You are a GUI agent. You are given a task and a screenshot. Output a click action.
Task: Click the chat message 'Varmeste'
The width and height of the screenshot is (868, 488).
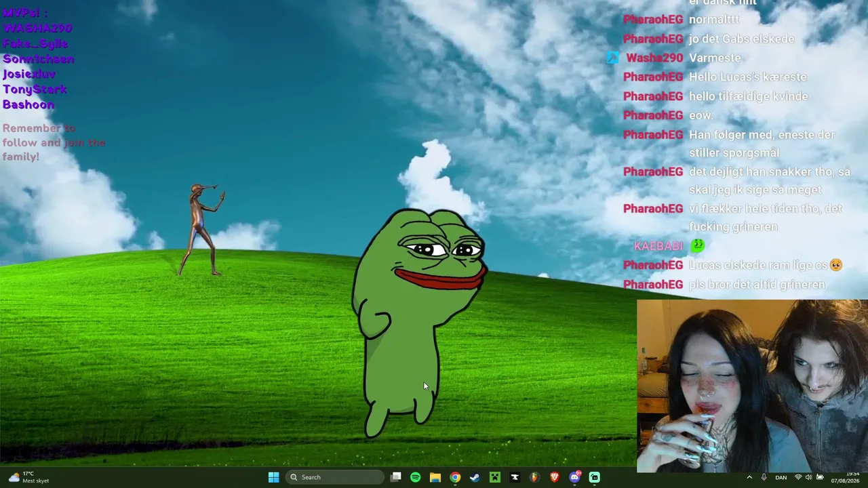point(715,58)
